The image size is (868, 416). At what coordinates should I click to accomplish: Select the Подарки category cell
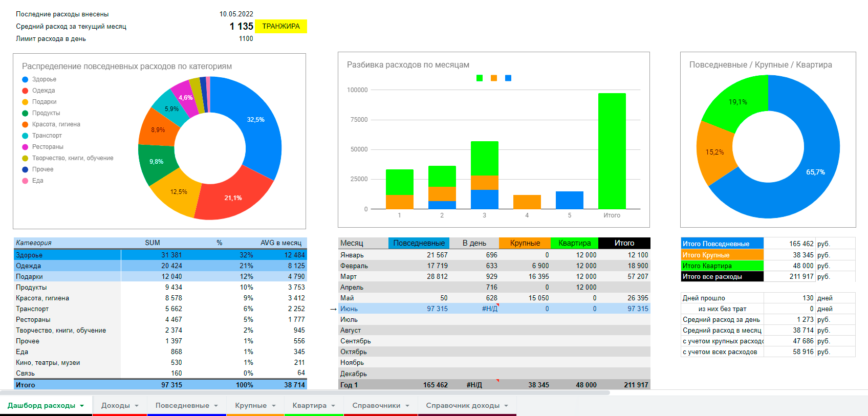pos(67,276)
